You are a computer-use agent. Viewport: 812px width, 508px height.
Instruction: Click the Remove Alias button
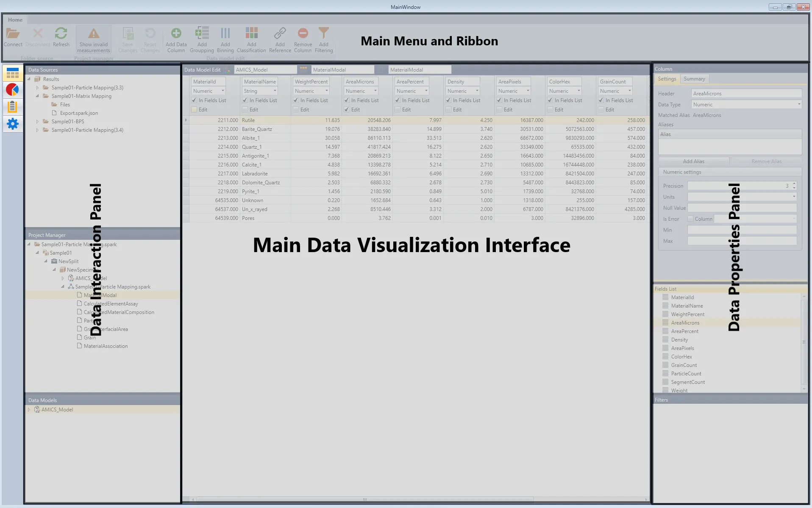(766, 161)
